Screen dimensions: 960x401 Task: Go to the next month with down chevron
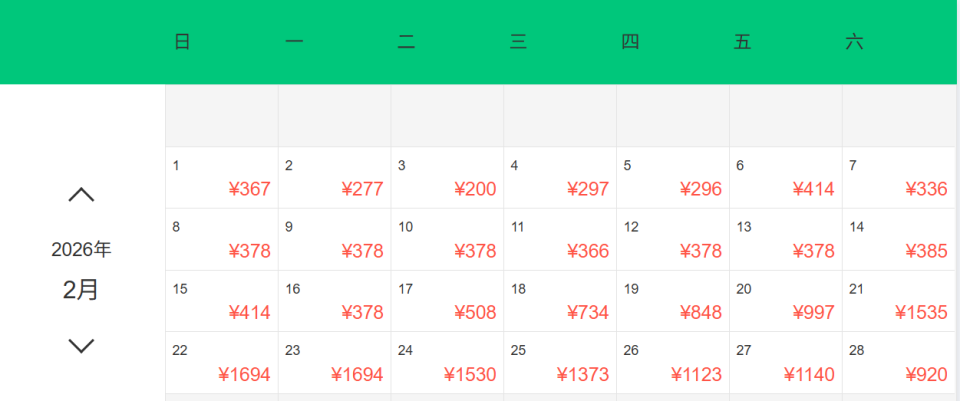pyautogui.click(x=81, y=346)
